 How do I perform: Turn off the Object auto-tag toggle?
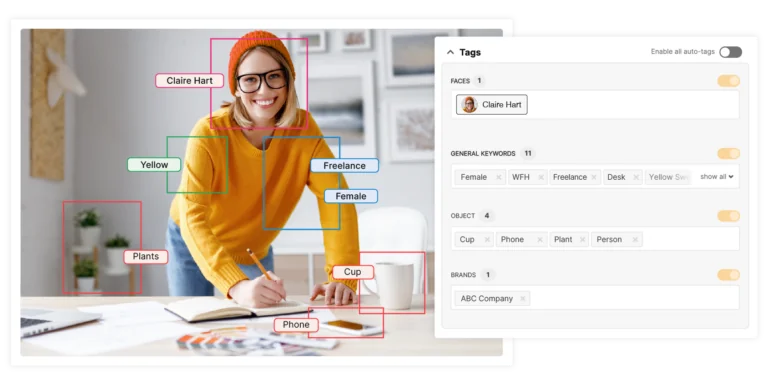pos(728,216)
